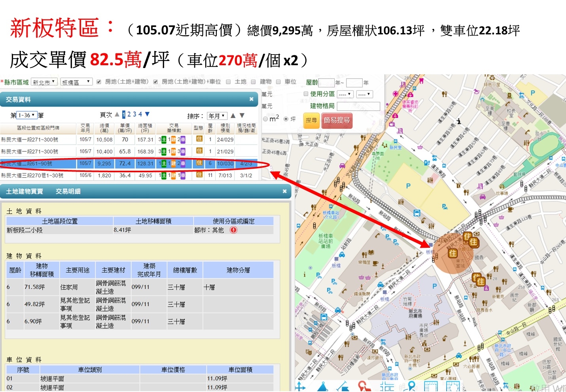This screenshot has height=392, width=566.
Task: Tick the 使用分區 checkbox
Action: [x=306, y=94]
